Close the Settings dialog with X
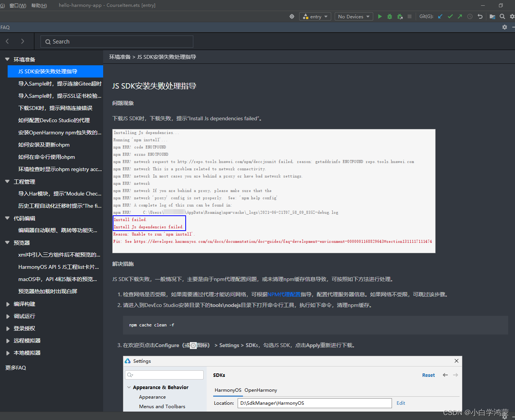 pyautogui.click(x=457, y=361)
